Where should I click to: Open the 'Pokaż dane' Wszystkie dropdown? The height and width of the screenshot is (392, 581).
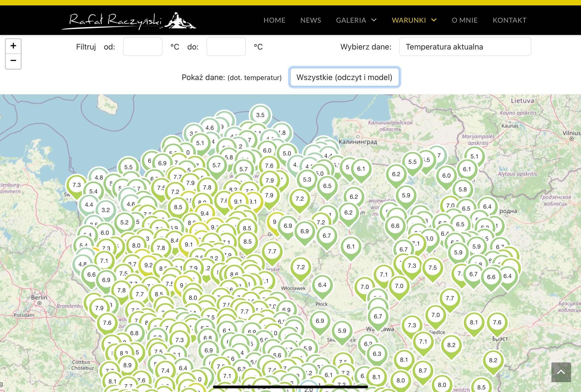click(344, 77)
